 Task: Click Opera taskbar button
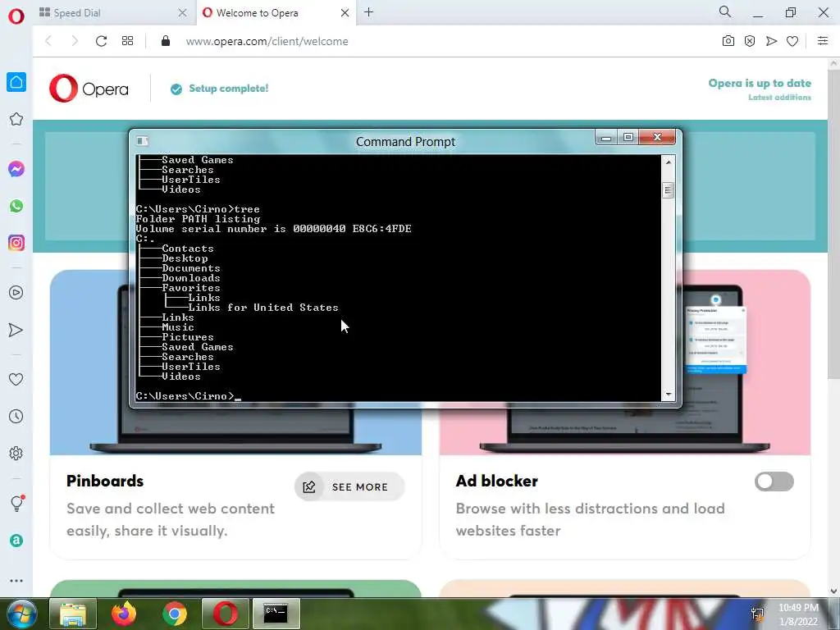point(225,614)
